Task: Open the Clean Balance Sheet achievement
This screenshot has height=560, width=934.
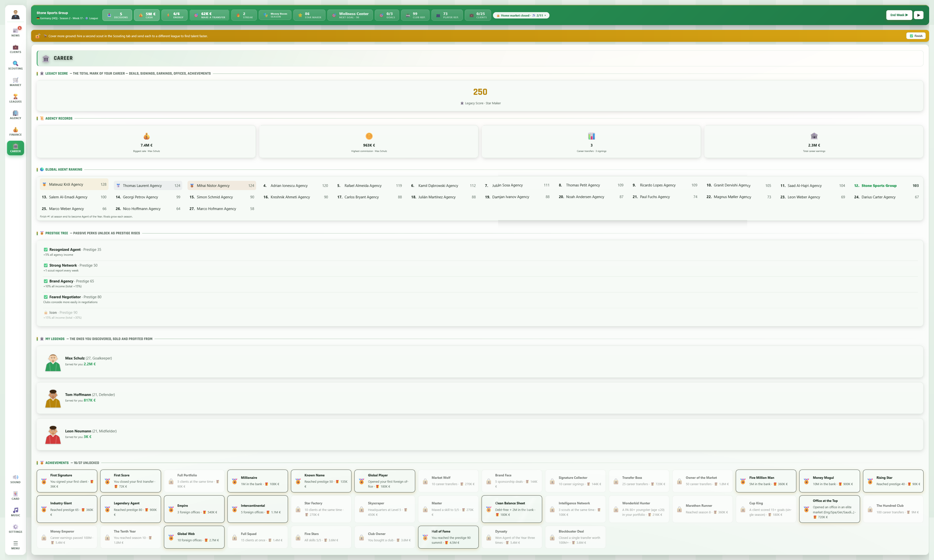Action: tap(512, 509)
